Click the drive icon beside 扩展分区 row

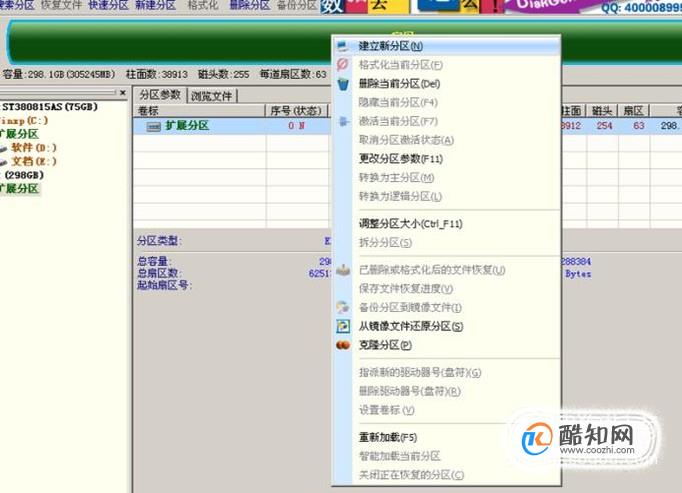(154, 126)
